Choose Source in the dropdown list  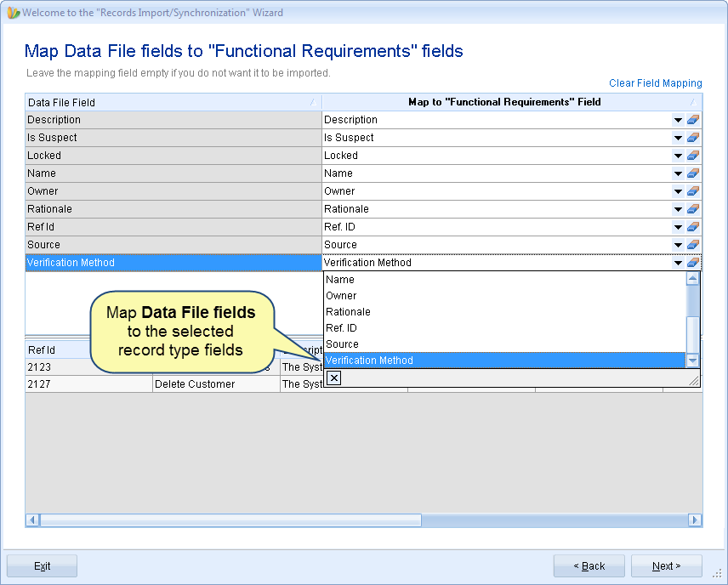click(x=504, y=344)
